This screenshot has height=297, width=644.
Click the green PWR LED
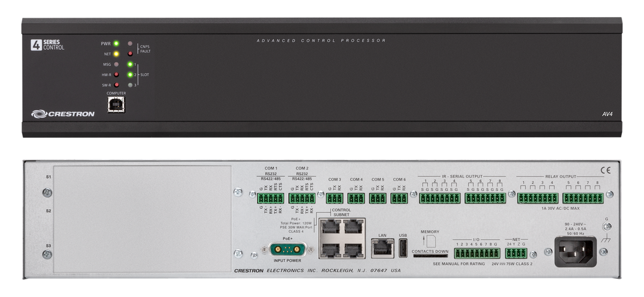116,43
